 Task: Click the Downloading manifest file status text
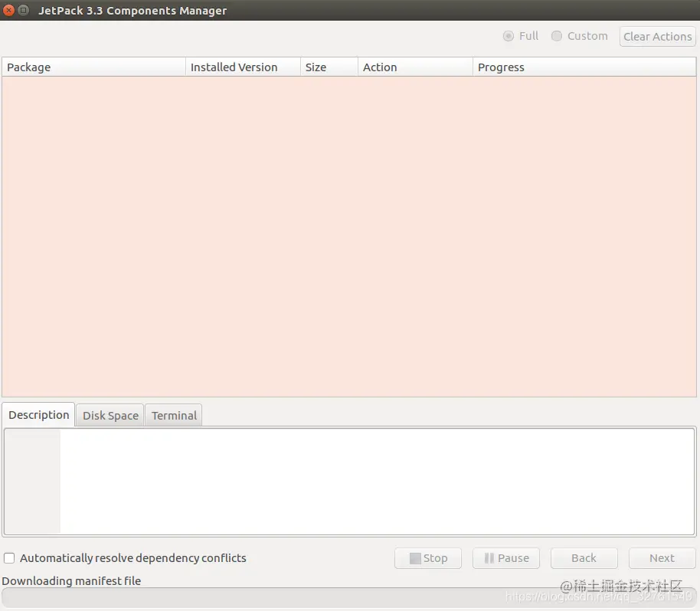(71, 580)
